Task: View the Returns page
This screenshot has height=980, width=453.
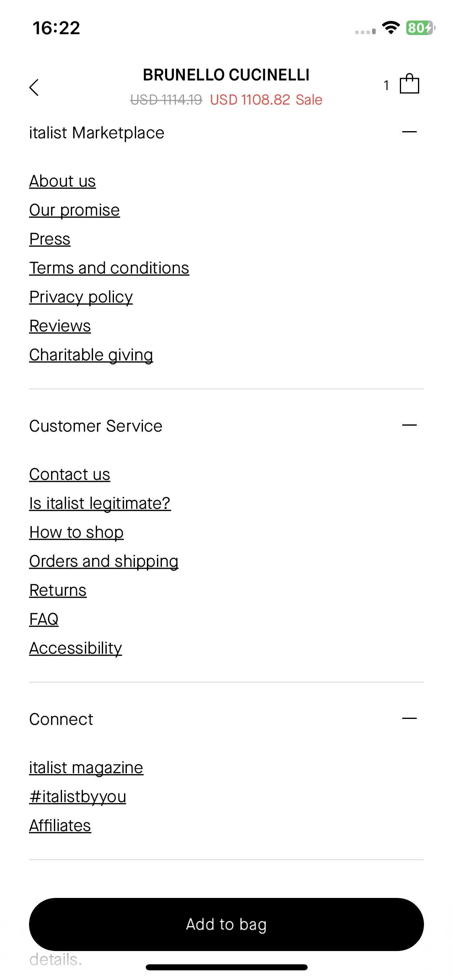Action: tap(58, 590)
